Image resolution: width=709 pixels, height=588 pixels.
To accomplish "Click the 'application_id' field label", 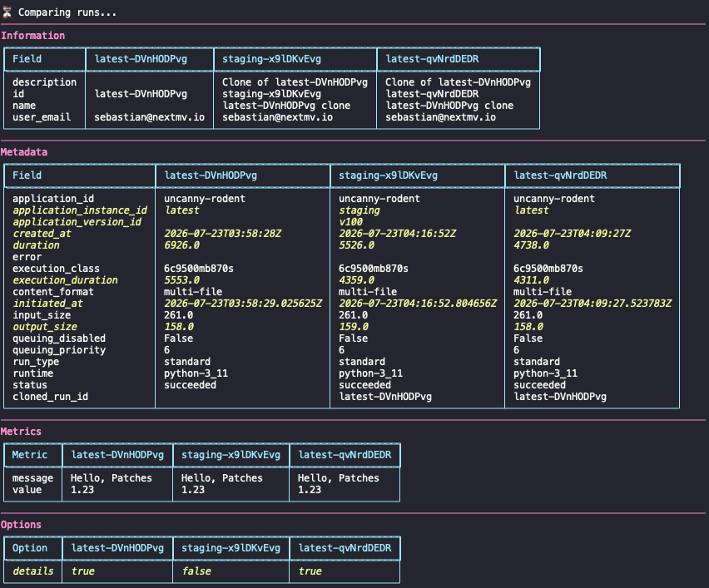I will (53, 199).
